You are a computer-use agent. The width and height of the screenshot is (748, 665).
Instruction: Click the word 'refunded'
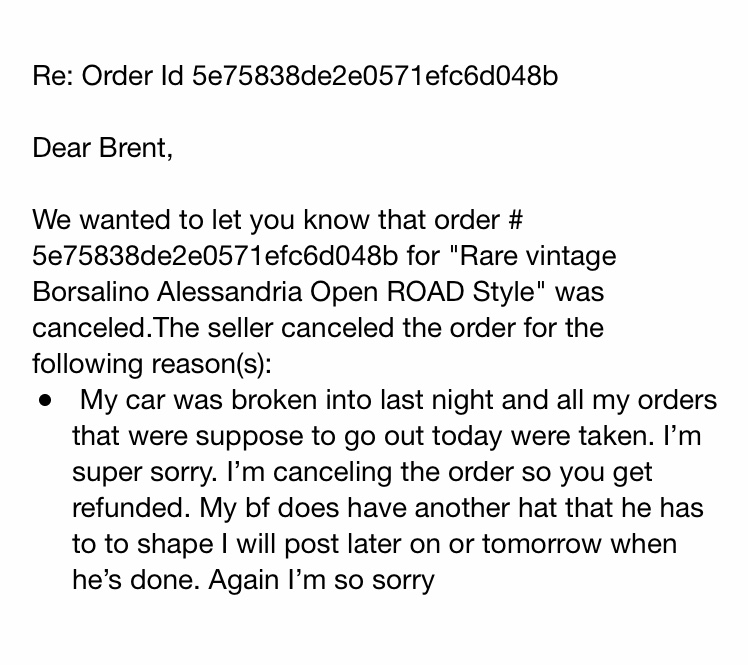pos(128,508)
